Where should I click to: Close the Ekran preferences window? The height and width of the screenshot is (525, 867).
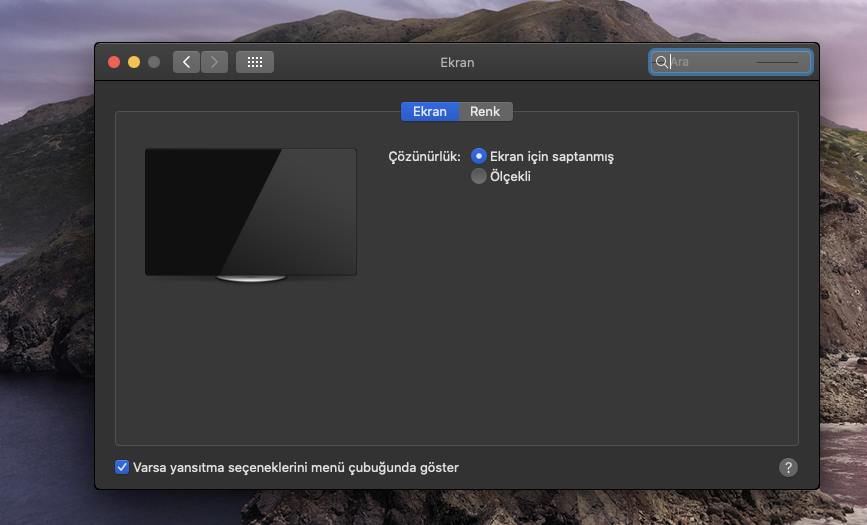(114, 62)
